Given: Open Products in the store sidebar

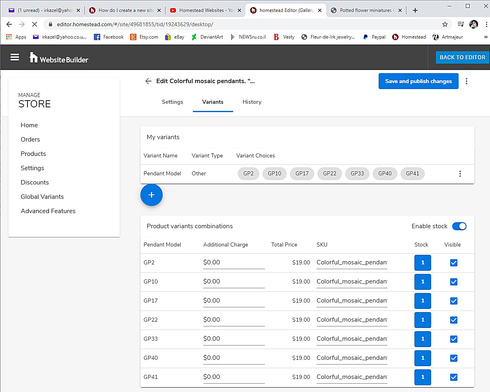Looking at the screenshot, I should click(33, 154).
